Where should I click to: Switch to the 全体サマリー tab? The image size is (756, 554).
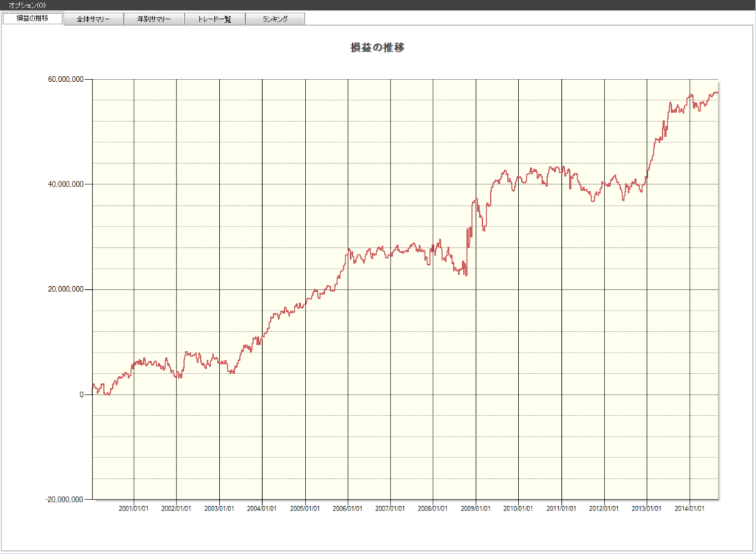pyautogui.click(x=93, y=19)
